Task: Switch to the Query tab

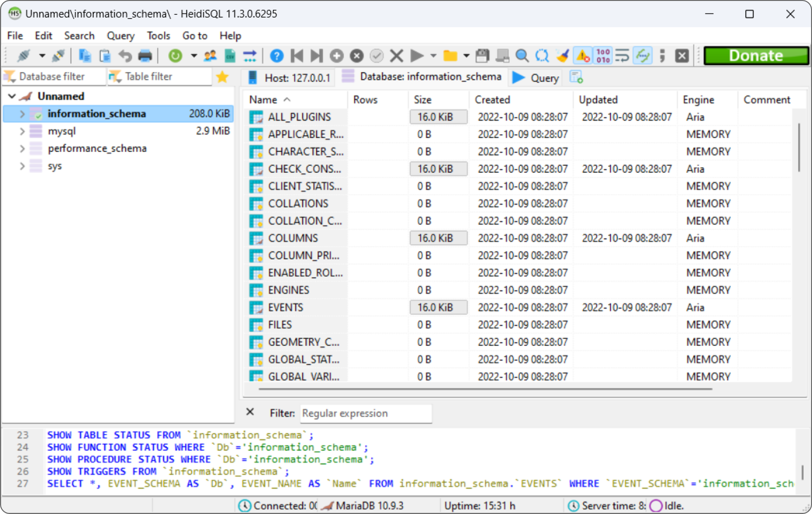Action: (536, 78)
